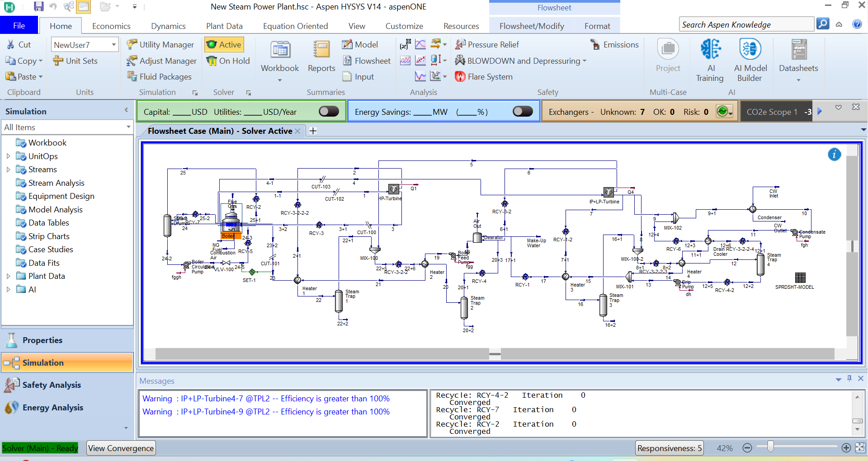868x461 pixels.
Task: Click the Search Aspen Knowledge field
Action: (746, 25)
